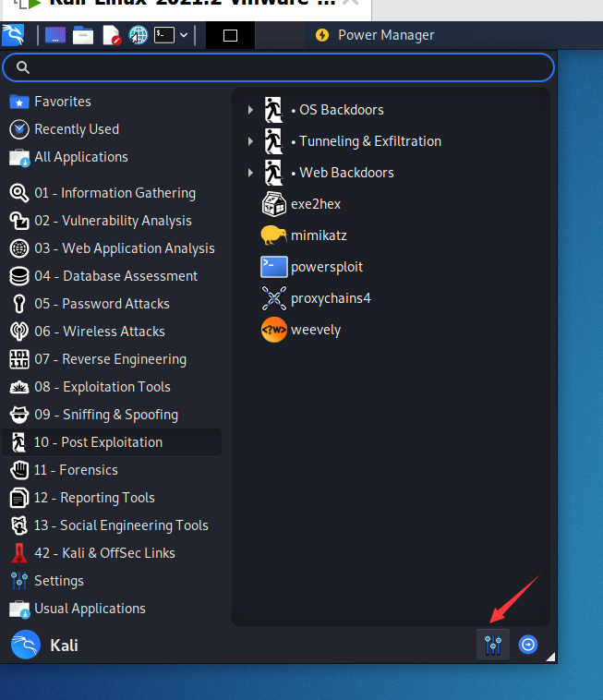This screenshot has height=700, width=603.
Task: Click the Kali dragon menu icon in panel
Action: pos(13,35)
